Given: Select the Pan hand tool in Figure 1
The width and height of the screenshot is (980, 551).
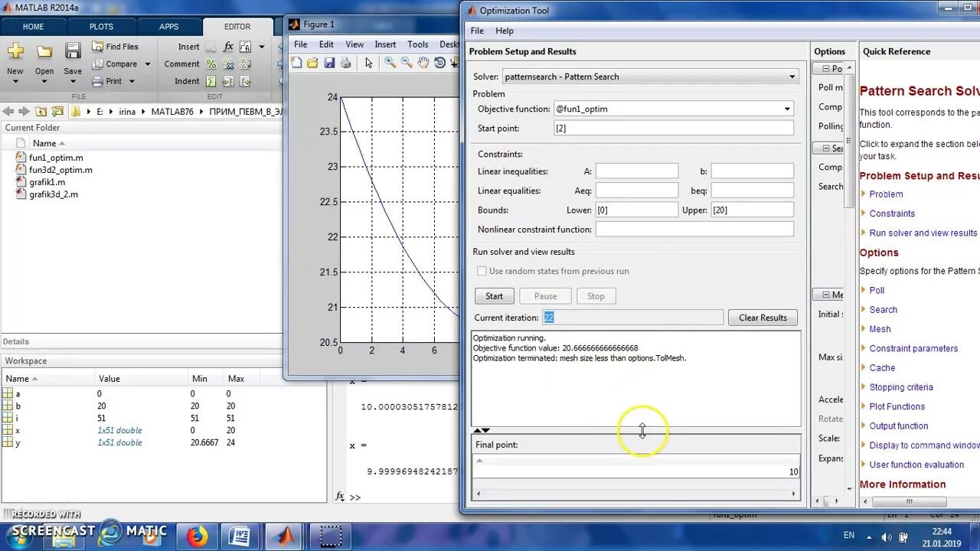Looking at the screenshot, I should click(423, 63).
